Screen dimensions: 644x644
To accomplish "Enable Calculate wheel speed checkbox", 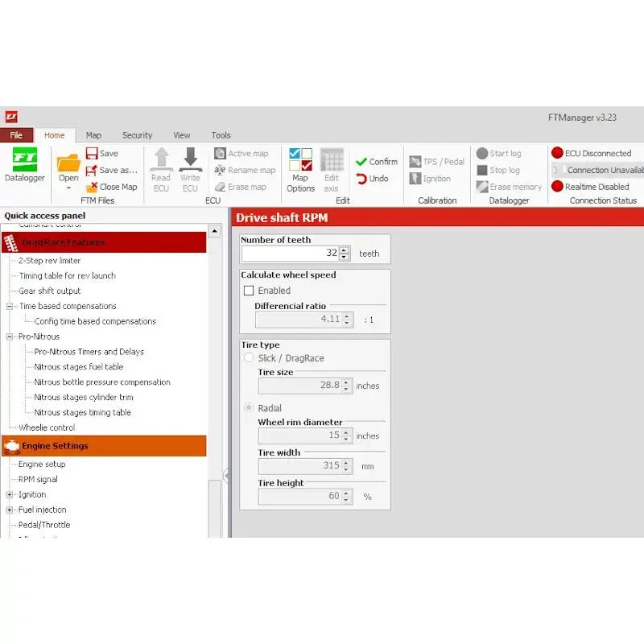I will (x=249, y=291).
